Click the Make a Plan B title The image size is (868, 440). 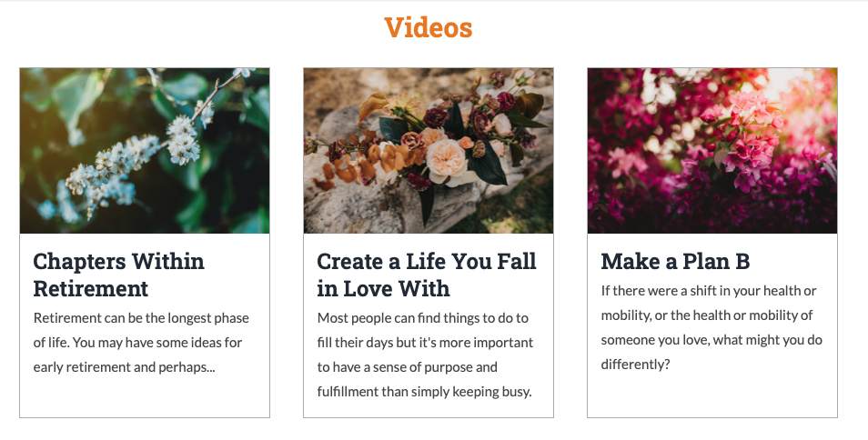click(675, 262)
